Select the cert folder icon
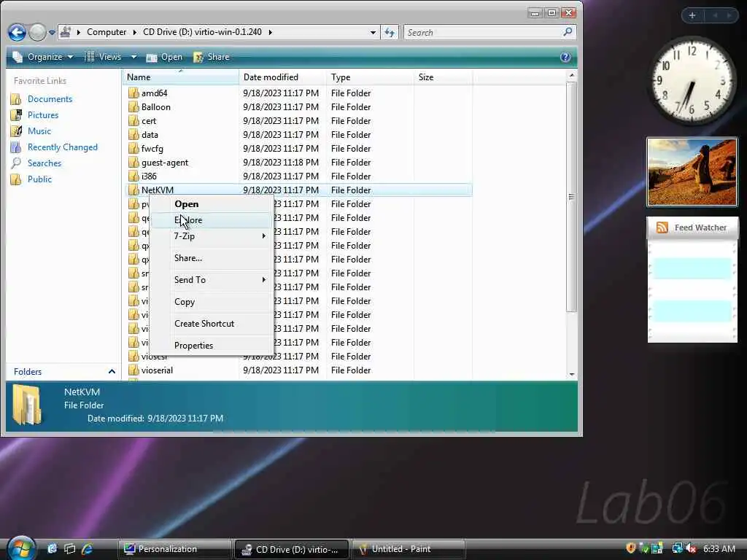 point(134,120)
